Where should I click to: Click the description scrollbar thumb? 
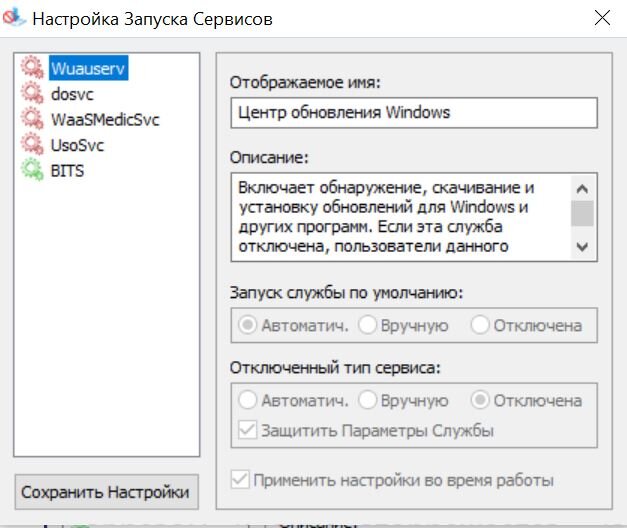tap(582, 213)
